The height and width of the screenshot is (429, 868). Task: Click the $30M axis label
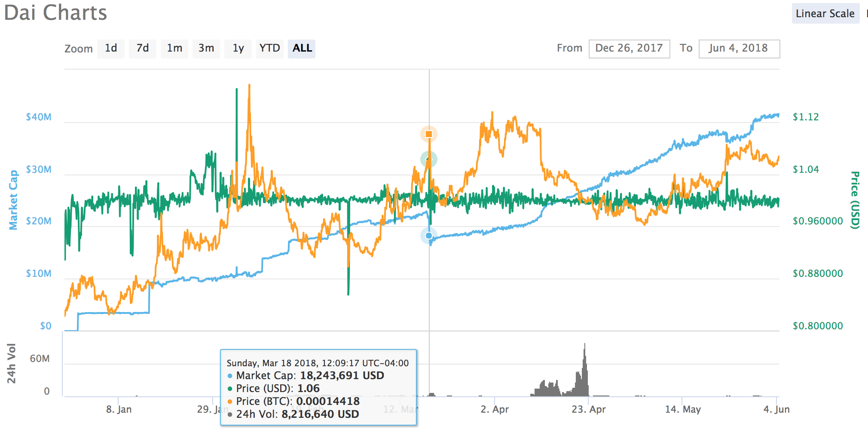pos(39,169)
